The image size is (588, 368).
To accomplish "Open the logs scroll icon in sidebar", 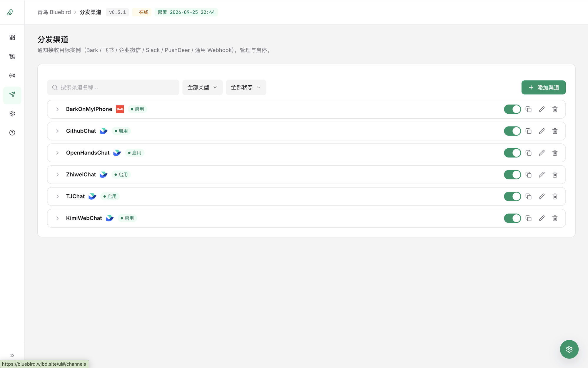I will [x=12, y=57].
